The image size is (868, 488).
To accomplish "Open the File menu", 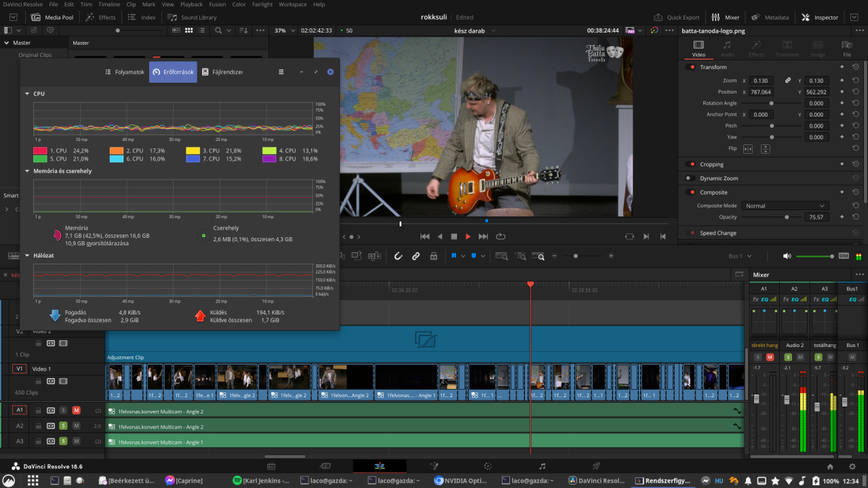I will tap(54, 4).
